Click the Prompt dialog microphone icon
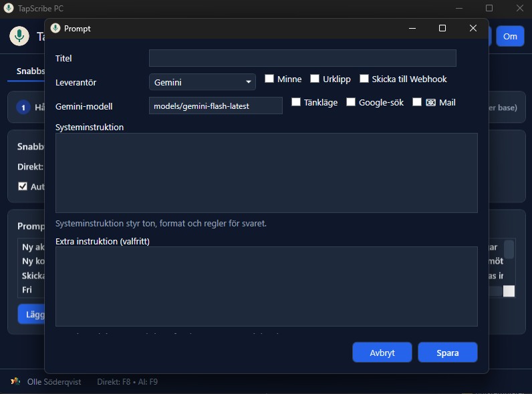 55,29
